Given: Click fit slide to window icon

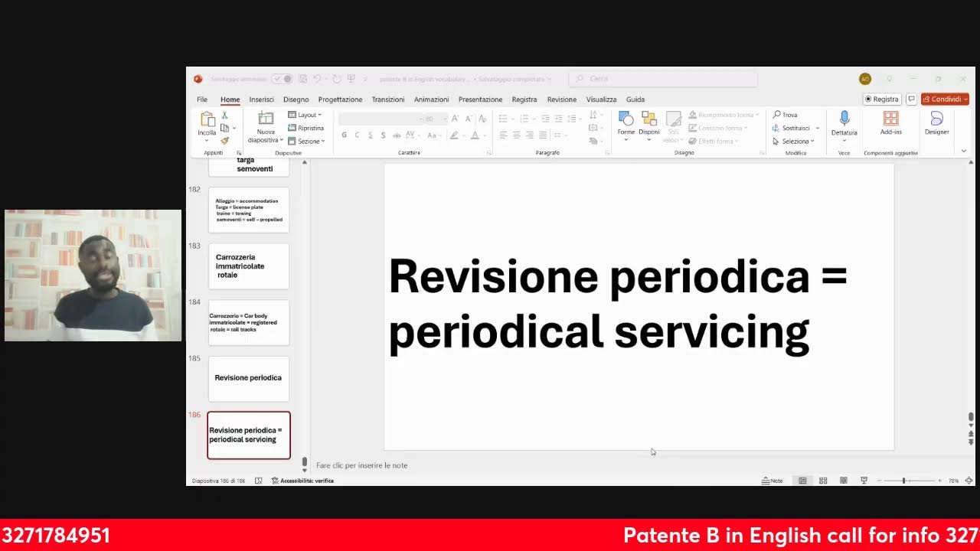Looking at the screenshot, I should (969, 481).
